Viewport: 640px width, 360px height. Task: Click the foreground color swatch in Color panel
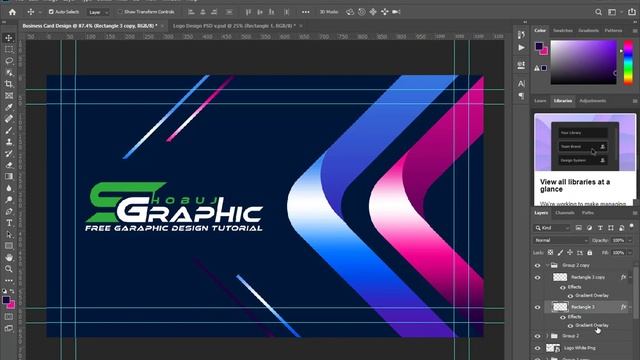coord(539,46)
